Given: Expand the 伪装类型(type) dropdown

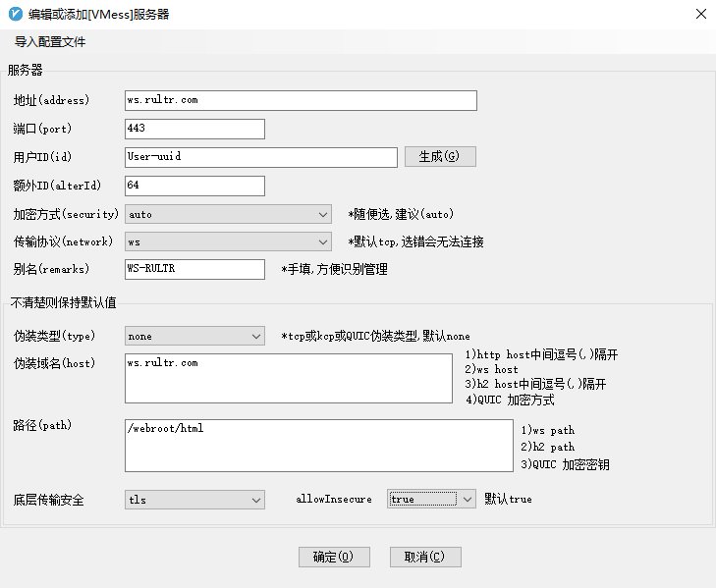Looking at the screenshot, I should point(194,336).
